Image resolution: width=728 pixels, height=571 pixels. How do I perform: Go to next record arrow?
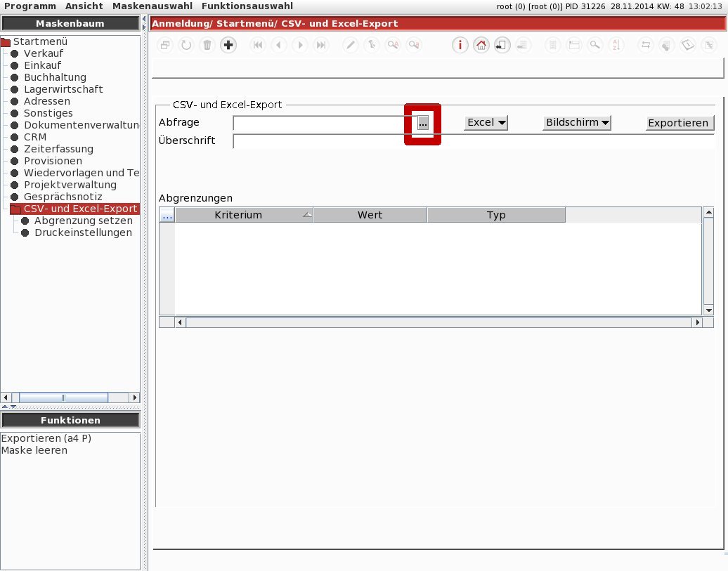click(x=300, y=45)
